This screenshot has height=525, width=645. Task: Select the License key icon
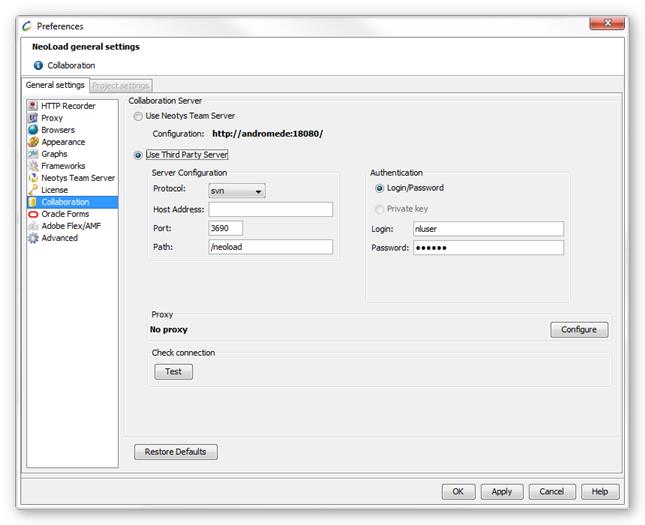[x=33, y=190]
